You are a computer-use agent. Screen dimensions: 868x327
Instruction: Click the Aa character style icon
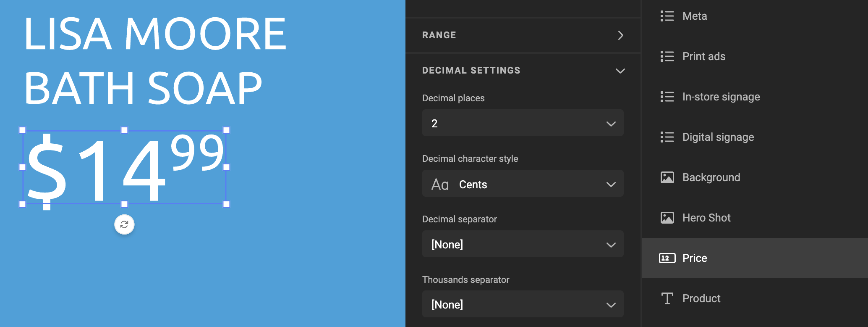[440, 185]
